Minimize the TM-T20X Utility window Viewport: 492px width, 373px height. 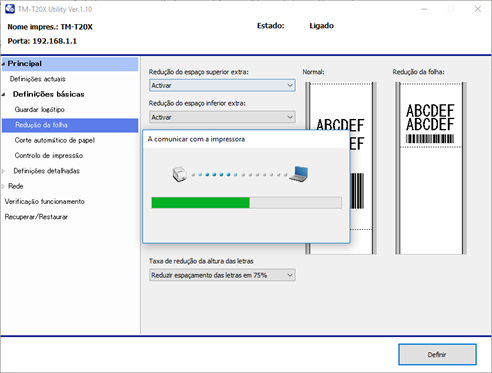pos(424,9)
